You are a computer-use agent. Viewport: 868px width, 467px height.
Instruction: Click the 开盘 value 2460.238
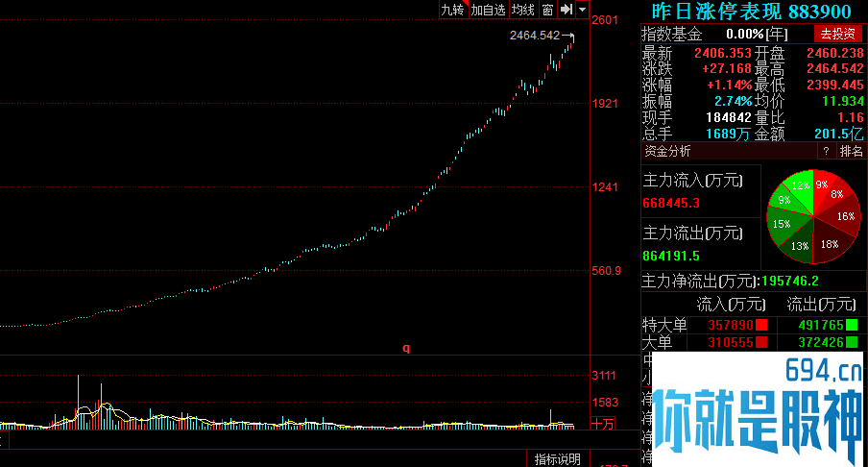[834, 53]
